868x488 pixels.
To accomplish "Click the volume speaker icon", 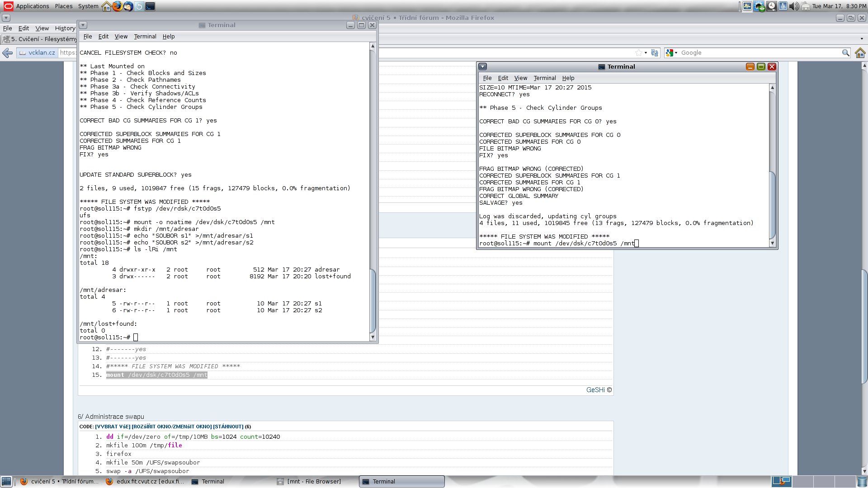I will pyautogui.click(x=794, y=6).
